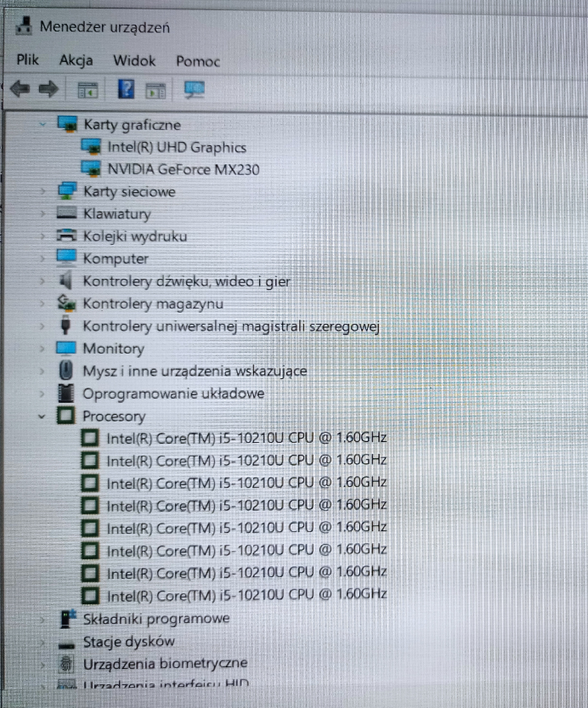
Task: Click the mouse icon for pointing devices
Action: pos(66,371)
